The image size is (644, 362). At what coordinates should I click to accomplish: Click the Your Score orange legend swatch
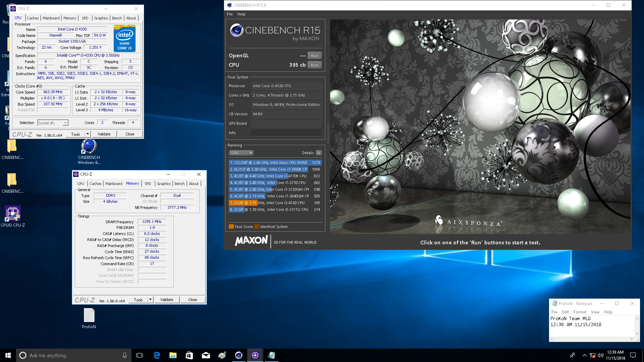pyautogui.click(x=231, y=227)
